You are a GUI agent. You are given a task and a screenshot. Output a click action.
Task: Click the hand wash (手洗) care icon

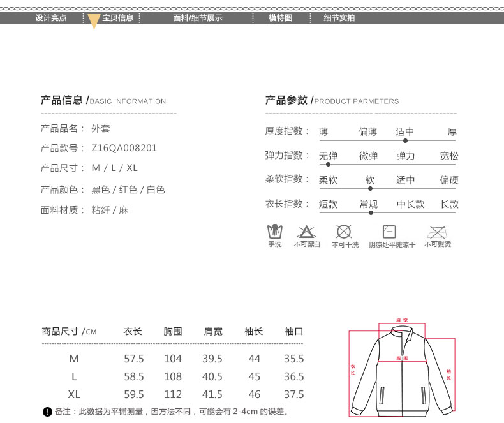click(274, 231)
